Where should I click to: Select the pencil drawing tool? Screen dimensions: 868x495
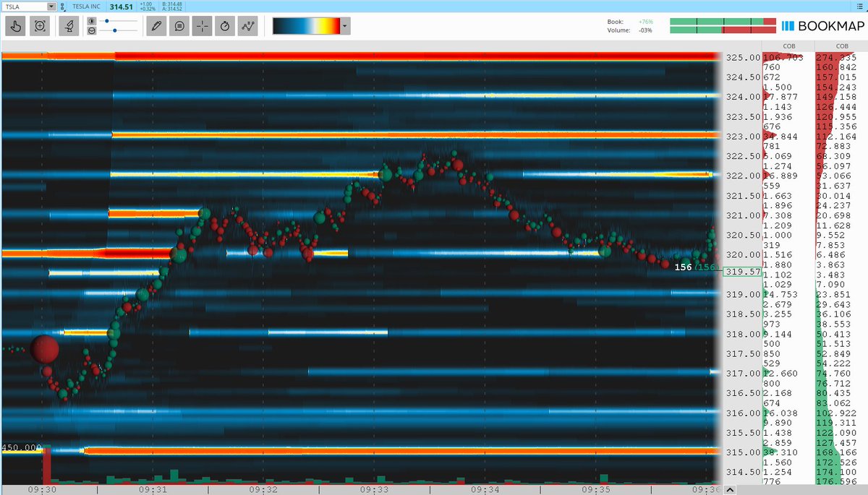pos(156,27)
